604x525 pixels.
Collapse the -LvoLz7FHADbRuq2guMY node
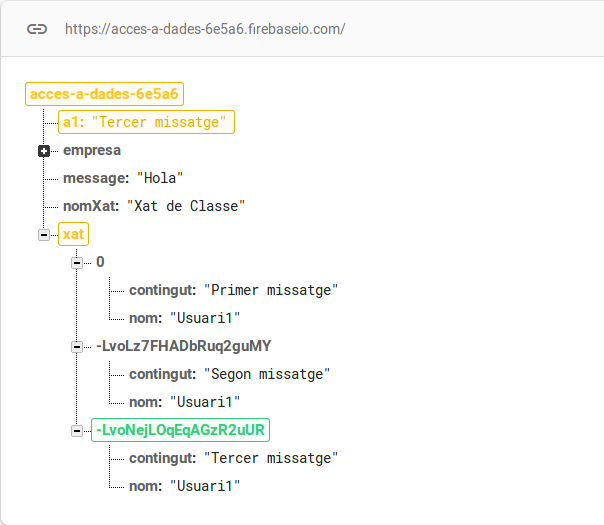(x=77, y=347)
